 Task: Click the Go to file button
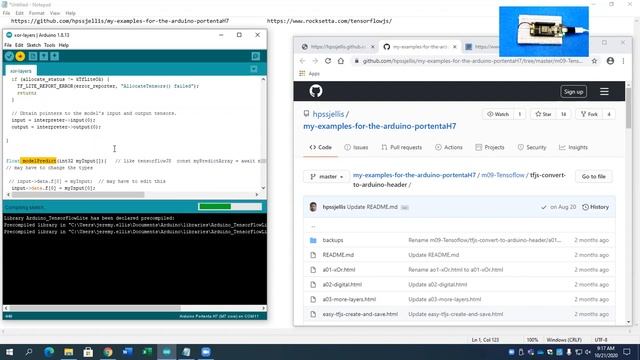pos(593,177)
